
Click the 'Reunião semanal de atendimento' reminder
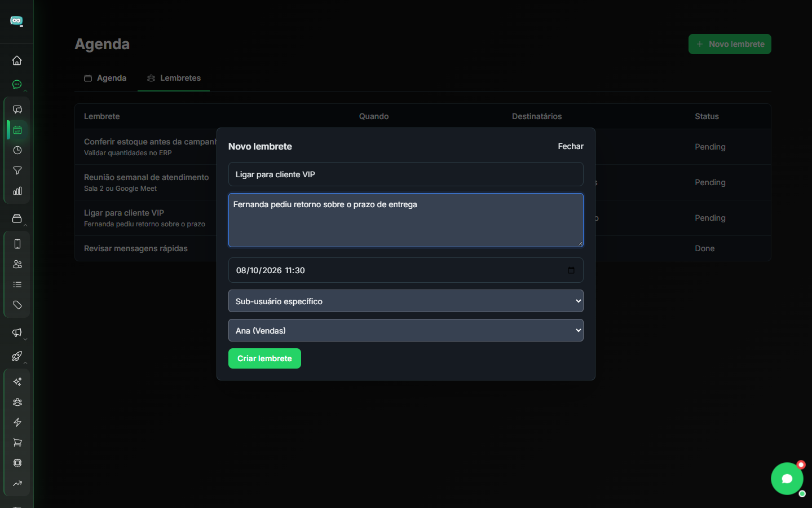pos(147,177)
